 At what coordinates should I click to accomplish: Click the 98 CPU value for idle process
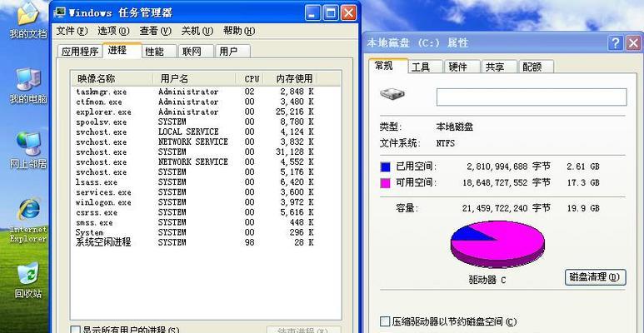point(249,242)
